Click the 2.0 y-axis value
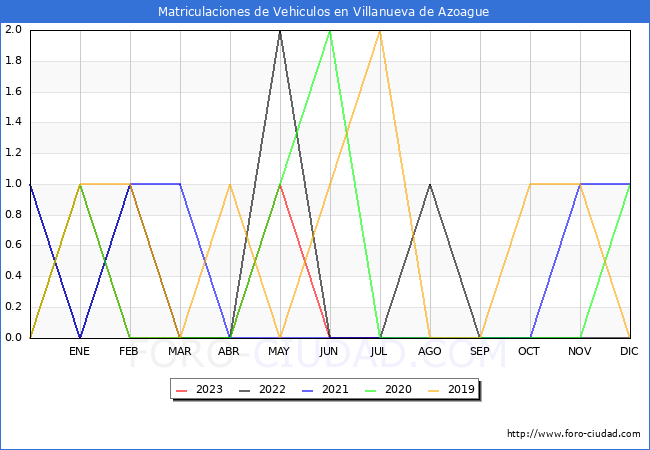 [13, 30]
